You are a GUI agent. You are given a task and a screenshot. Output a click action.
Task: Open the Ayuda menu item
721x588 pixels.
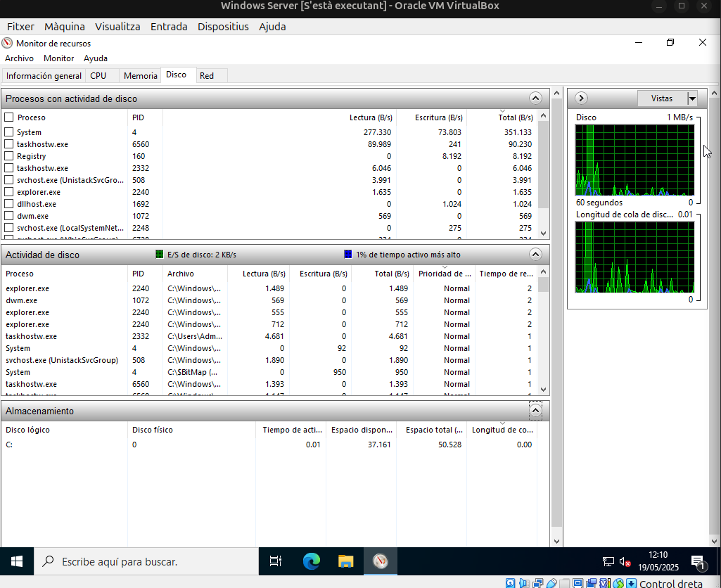click(x=95, y=58)
